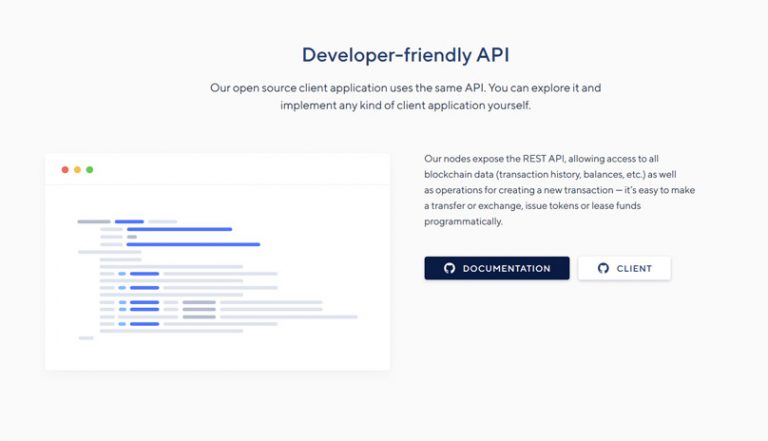
Task: Click the longest gray code line in the illustration
Action: pos(288,316)
